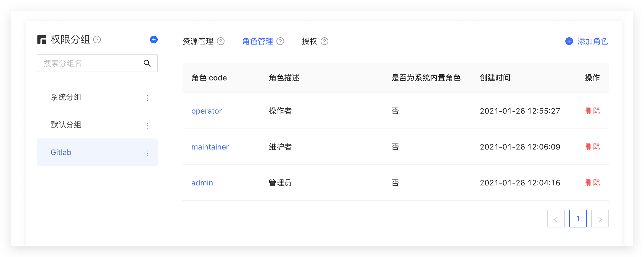Click the 添加角色 button
644x257 pixels.
pyautogui.click(x=587, y=41)
